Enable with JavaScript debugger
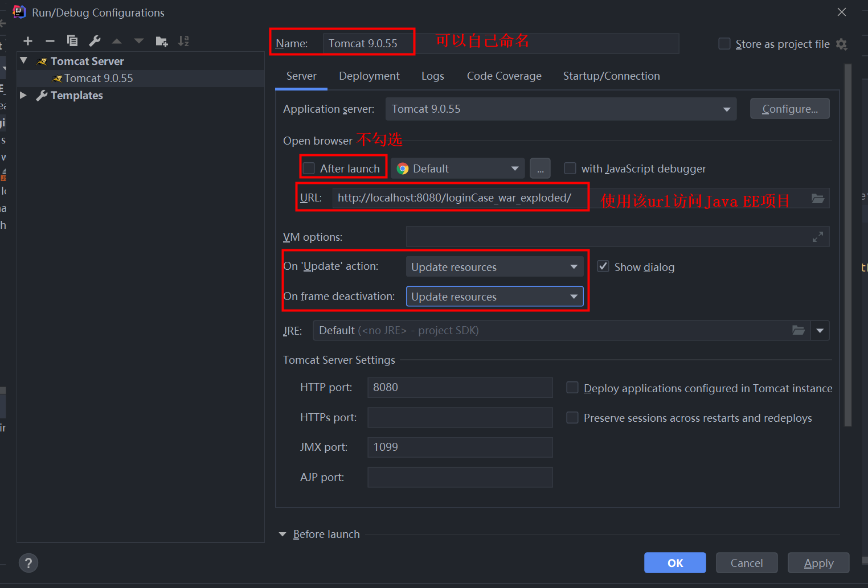 [570, 168]
